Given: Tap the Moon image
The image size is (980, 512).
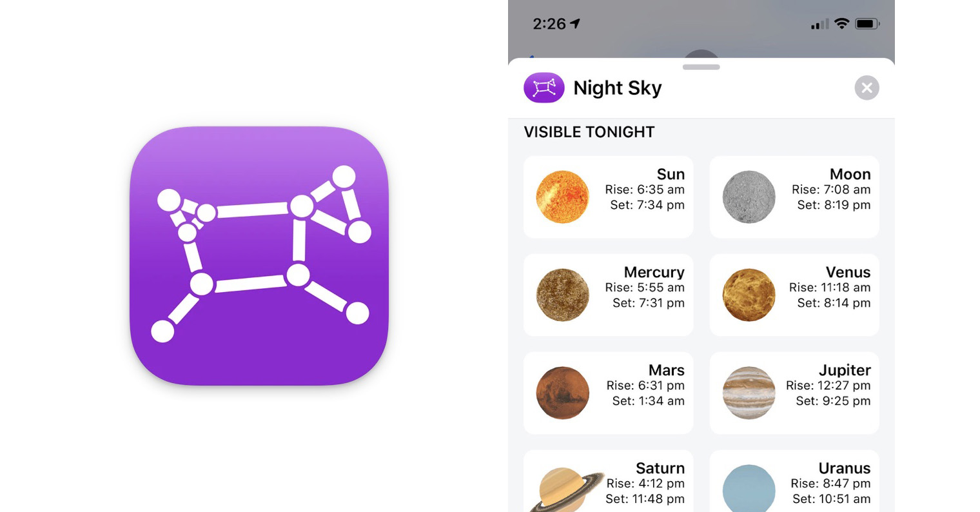Looking at the screenshot, I should pos(749,197).
